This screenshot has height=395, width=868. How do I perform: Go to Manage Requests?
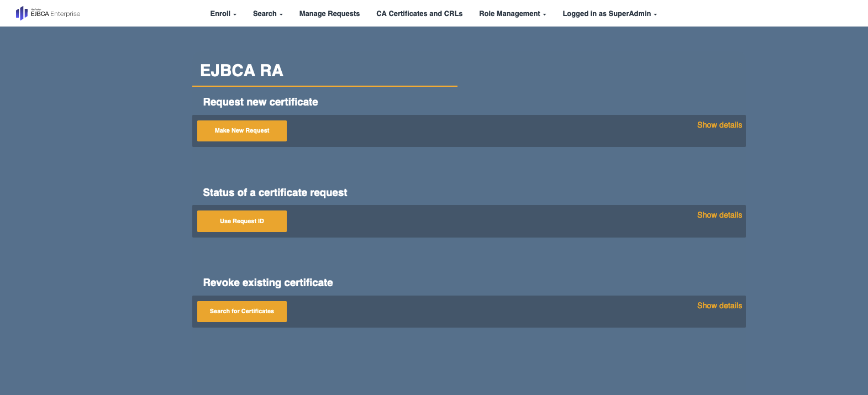[x=329, y=14]
